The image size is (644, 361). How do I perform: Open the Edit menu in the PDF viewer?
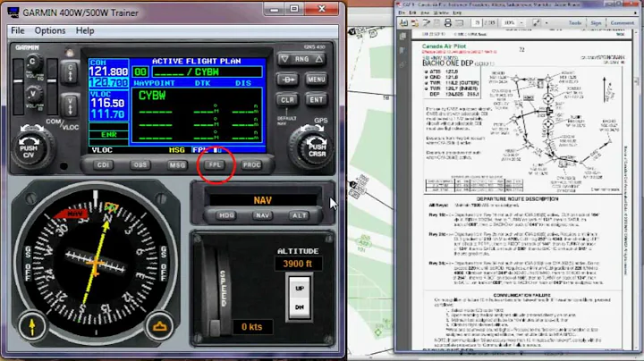coord(412,13)
